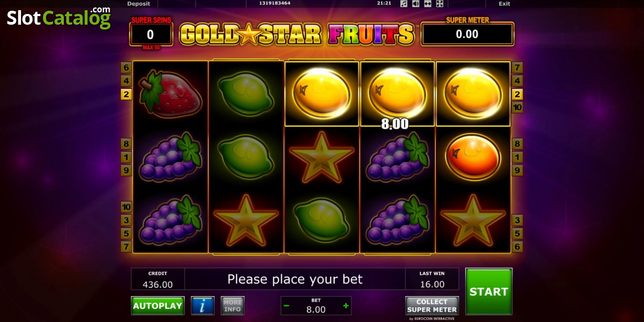Click the strawberry symbol on first reel
Viewport: 644px width, 322px height.
click(171, 94)
